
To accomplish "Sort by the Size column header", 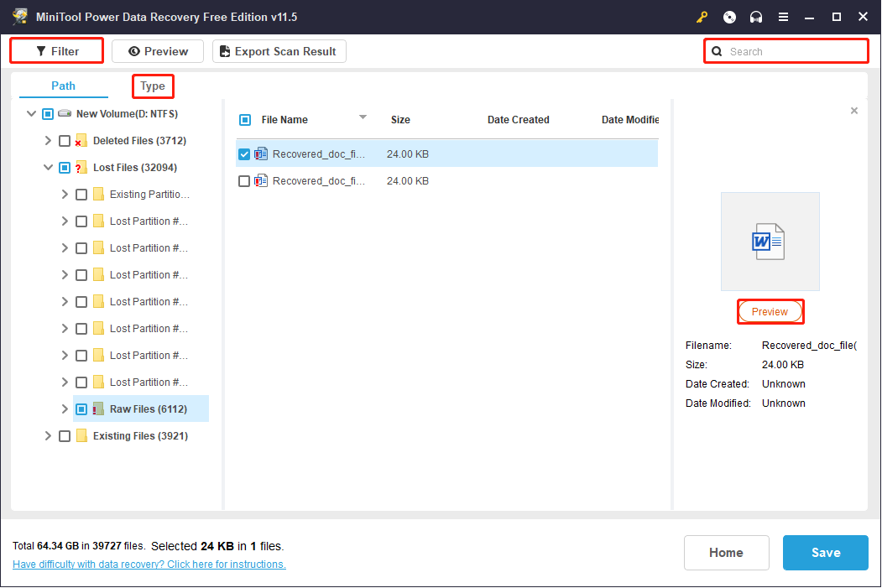I will (x=400, y=120).
